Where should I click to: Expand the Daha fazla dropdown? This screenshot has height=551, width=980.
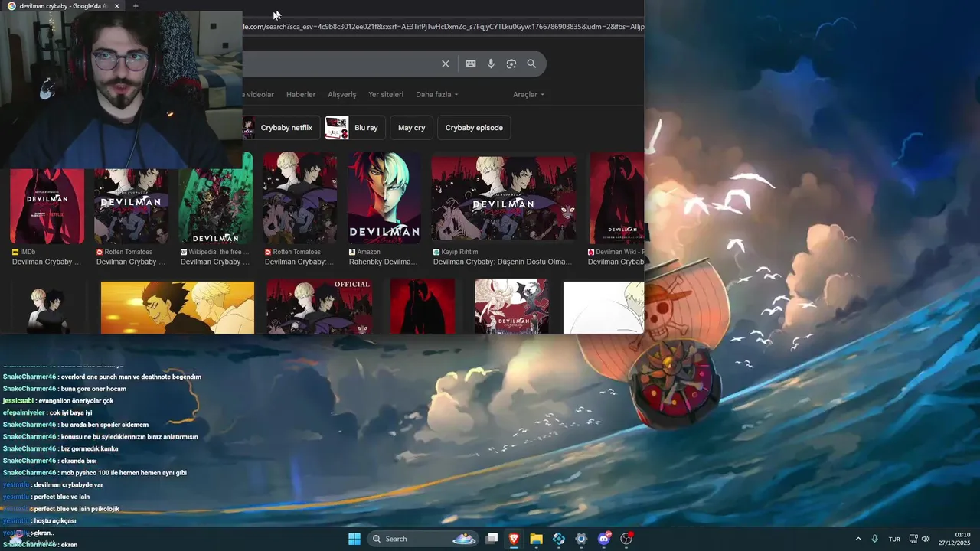pos(436,94)
